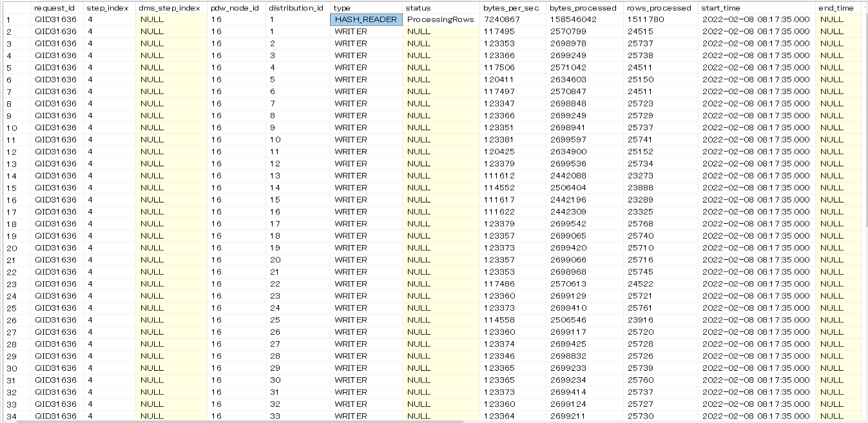The image size is (868, 423).
Task: Click the rows_processed cell 25727
Action: (x=660, y=404)
